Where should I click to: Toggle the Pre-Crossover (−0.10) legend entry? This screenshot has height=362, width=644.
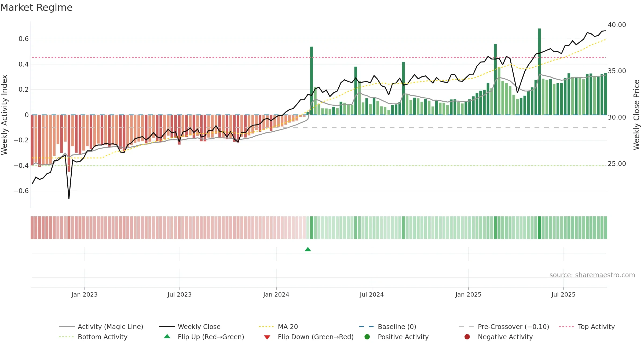click(x=504, y=327)
